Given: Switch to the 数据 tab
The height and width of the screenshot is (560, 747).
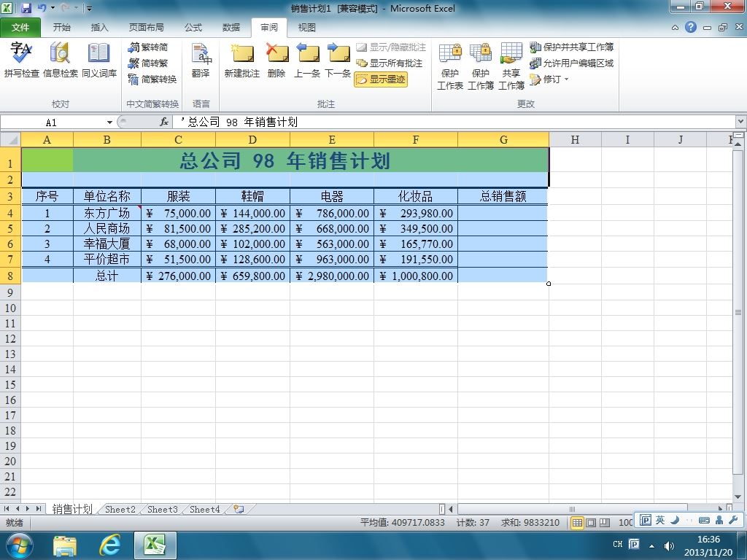Looking at the screenshot, I should (x=231, y=27).
